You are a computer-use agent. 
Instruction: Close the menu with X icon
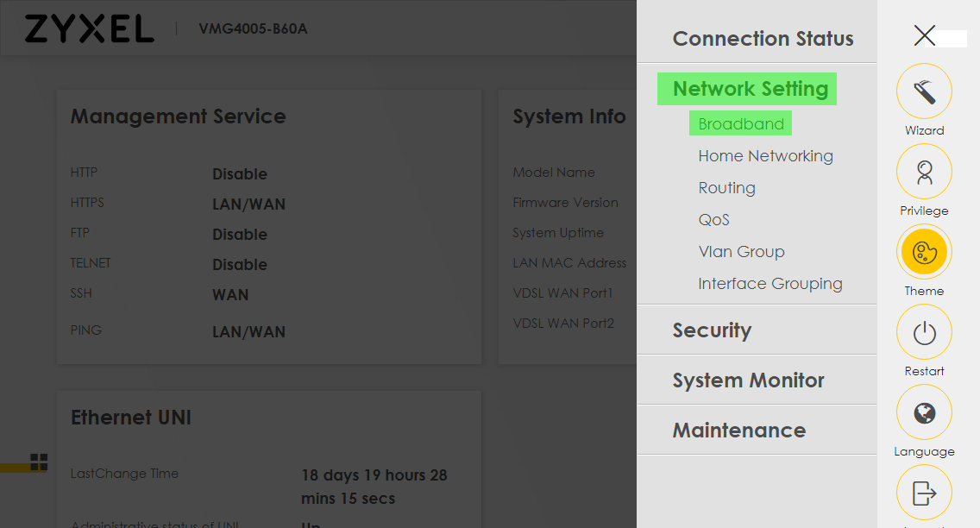[925, 35]
